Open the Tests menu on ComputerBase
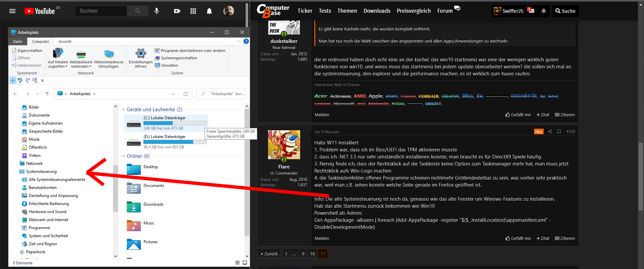 (325, 11)
